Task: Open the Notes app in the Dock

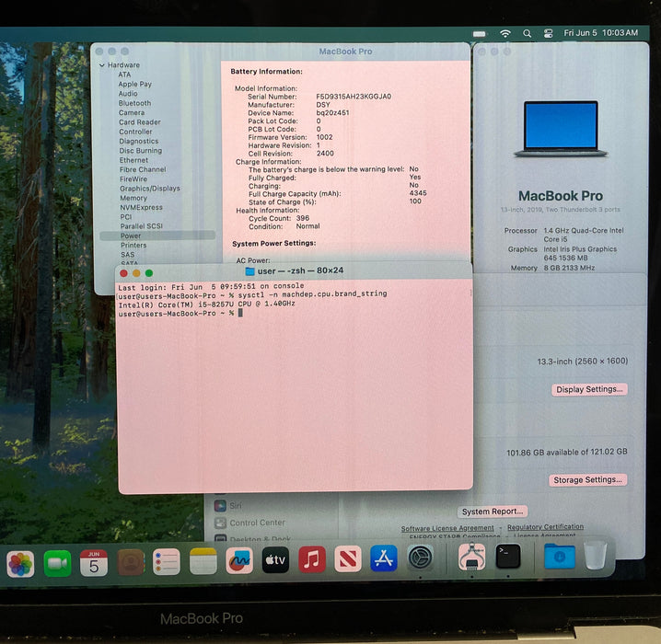Action: point(203,561)
